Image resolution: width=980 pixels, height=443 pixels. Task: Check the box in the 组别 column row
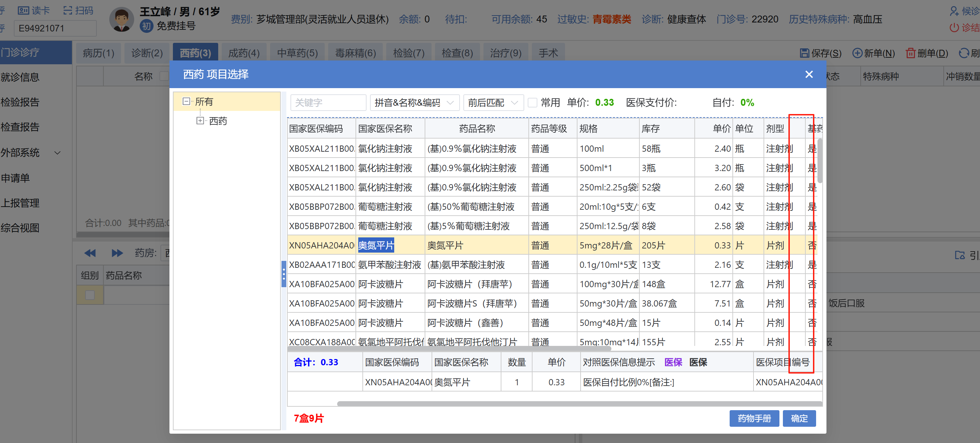pos(90,295)
